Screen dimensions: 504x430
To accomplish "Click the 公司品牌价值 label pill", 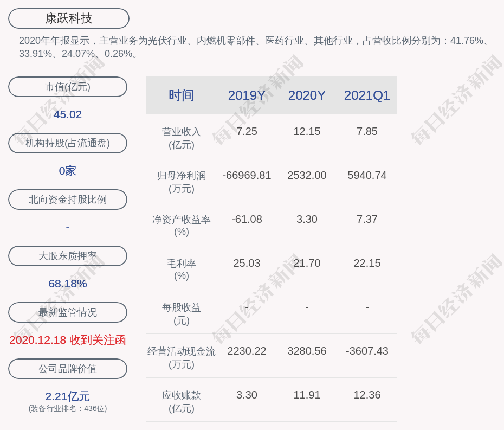I will (x=68, y=369).
